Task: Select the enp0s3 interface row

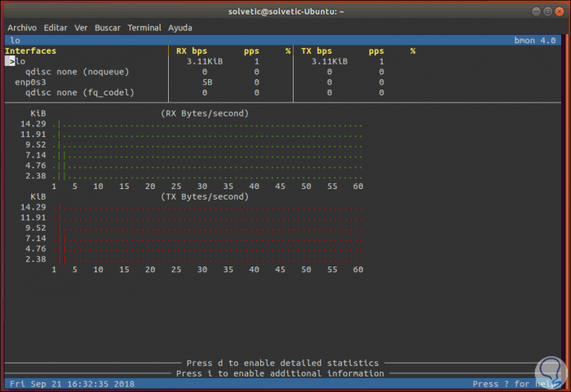Action: point(31,82)
